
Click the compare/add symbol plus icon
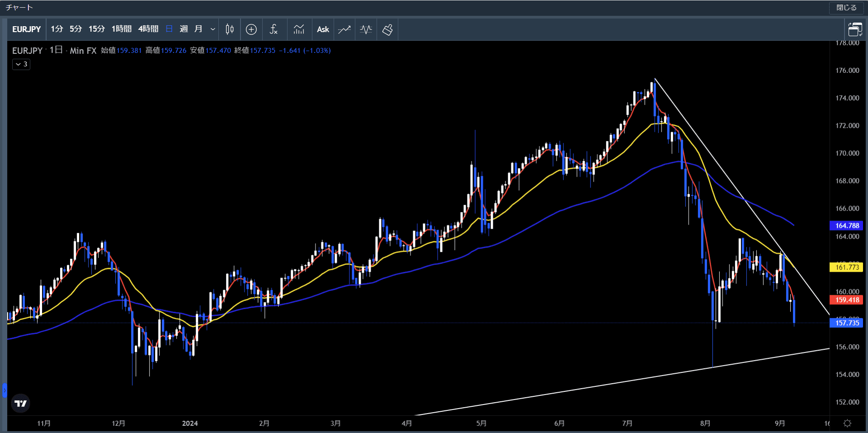tap(251, 29)
